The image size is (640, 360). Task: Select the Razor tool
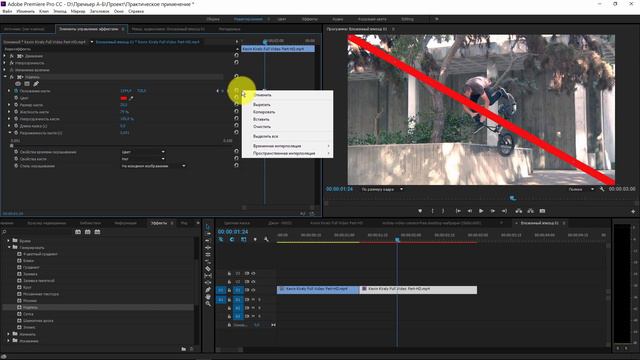pos(208,269)
